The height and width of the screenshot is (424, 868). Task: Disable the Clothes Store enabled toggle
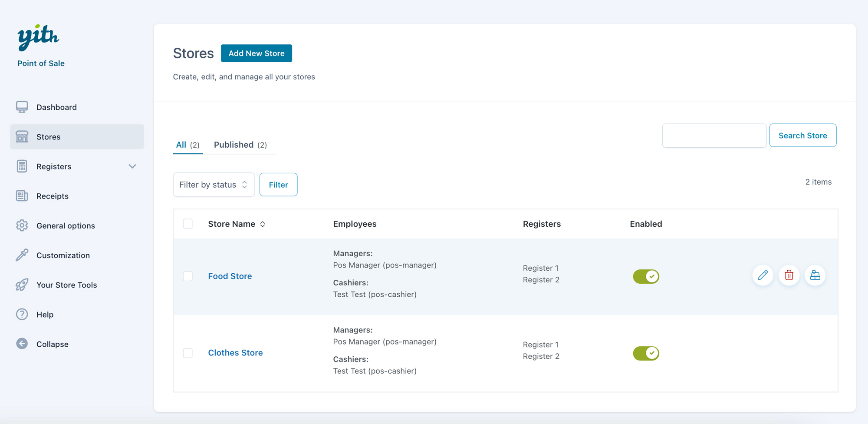646,353
